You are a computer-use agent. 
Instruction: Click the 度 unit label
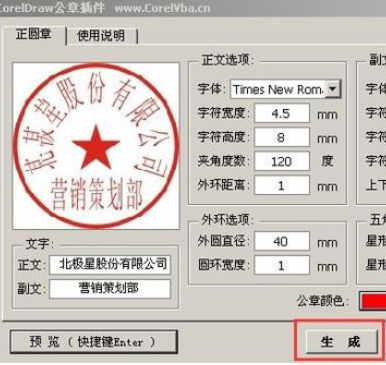pos(327,161)
